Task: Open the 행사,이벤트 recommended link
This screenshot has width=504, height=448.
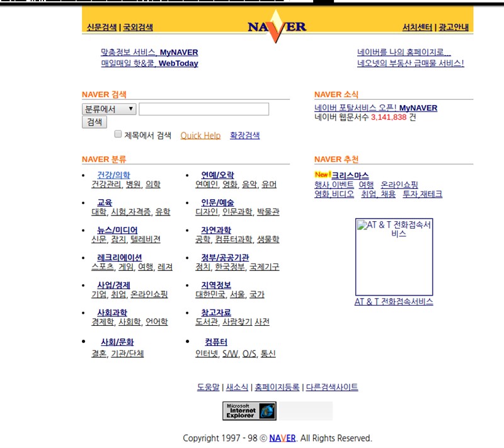Action: tap(335, 185)
